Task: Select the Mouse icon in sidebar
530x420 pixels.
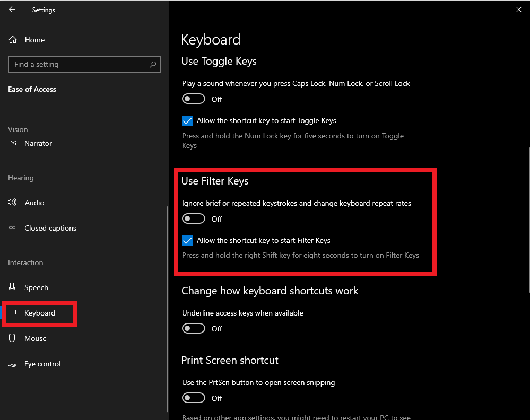Action: (12, 338)
